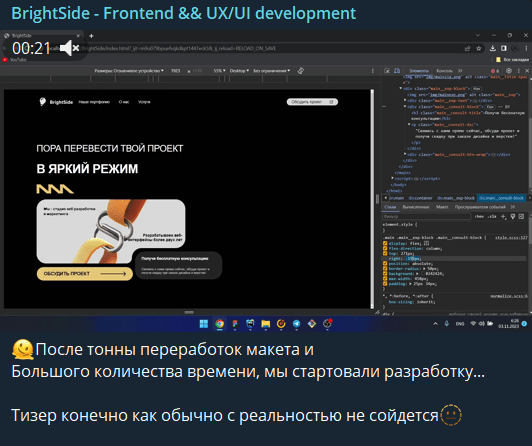532x446 pixels.
Task: Switch to the Элементы DevTools tab
Action: (419, 71)
